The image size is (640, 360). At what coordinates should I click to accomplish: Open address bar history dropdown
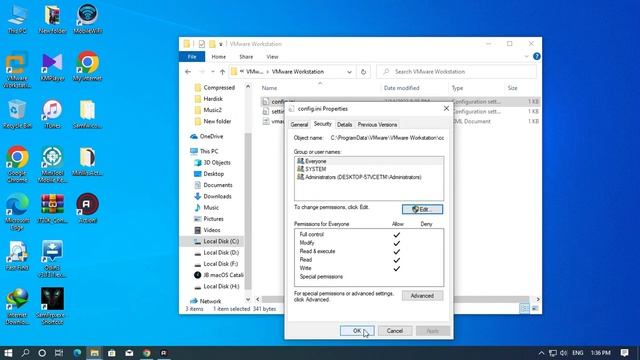coord(349,72)
